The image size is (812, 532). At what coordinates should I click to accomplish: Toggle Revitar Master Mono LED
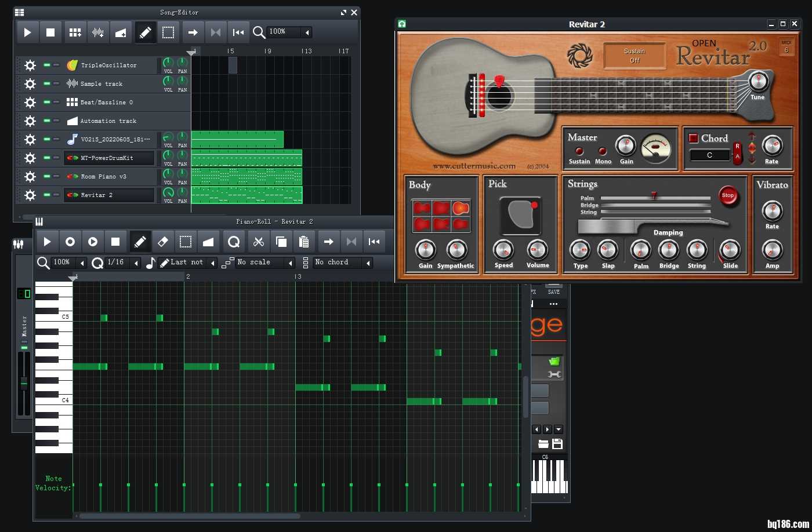pyautogui.click(x=603, y=151)
